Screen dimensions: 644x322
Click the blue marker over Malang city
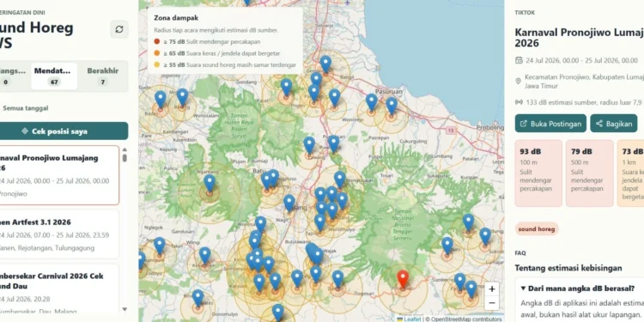coord(289,203)
